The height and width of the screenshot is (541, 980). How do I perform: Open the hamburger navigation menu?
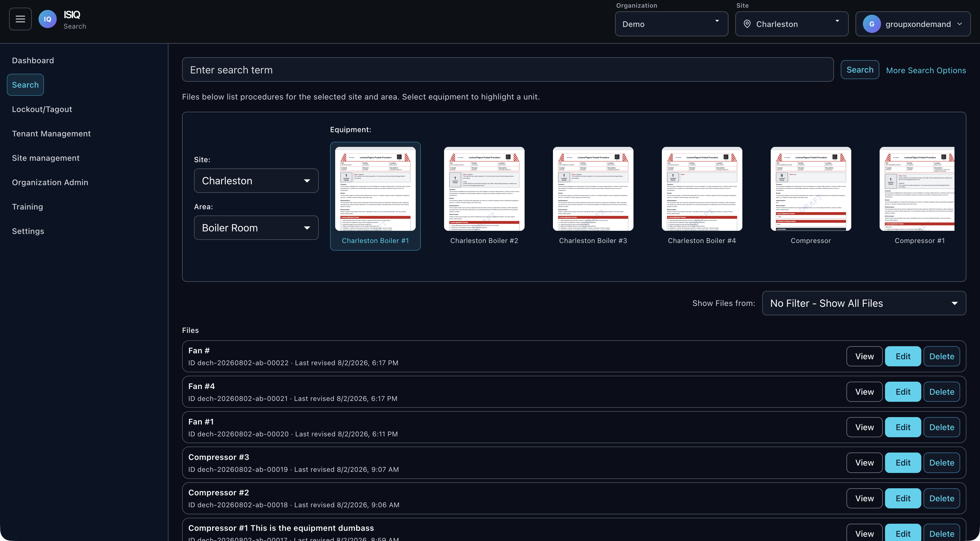(x=20, y=19)
